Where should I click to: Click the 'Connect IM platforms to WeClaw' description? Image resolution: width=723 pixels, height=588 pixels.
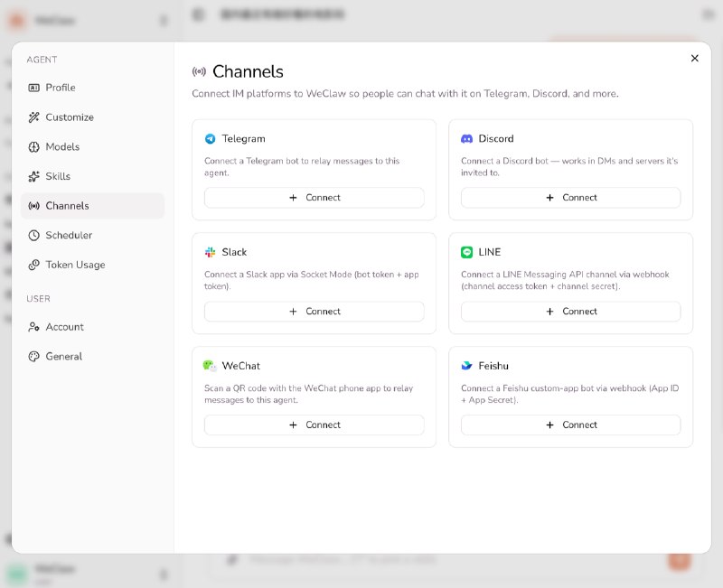[405, 94]
